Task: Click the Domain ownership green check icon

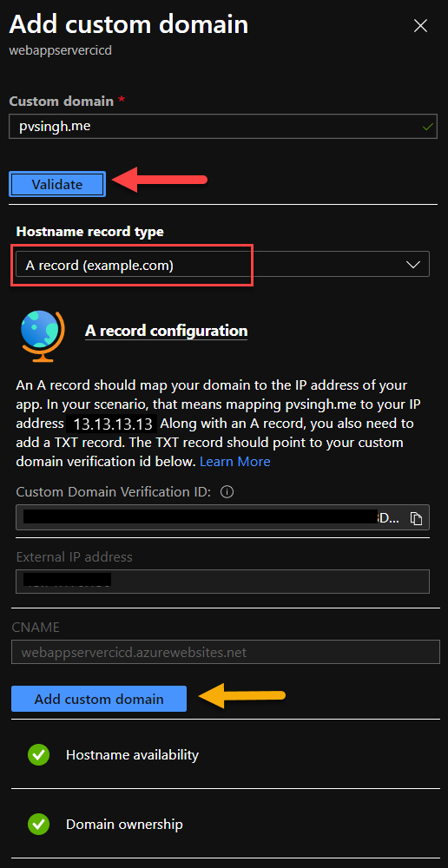Action: tap(38, 825)
